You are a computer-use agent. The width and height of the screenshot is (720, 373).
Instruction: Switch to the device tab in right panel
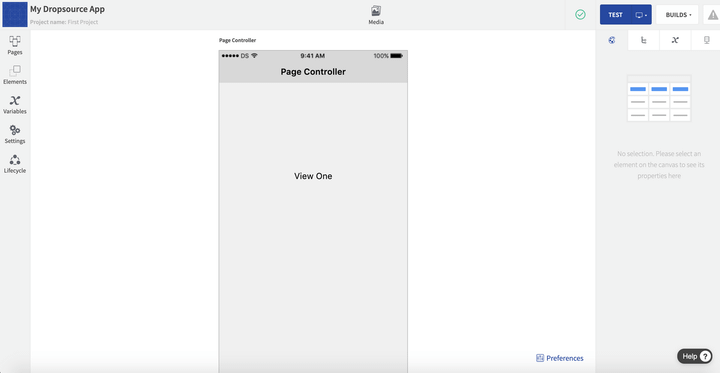[x=707, y=40]
